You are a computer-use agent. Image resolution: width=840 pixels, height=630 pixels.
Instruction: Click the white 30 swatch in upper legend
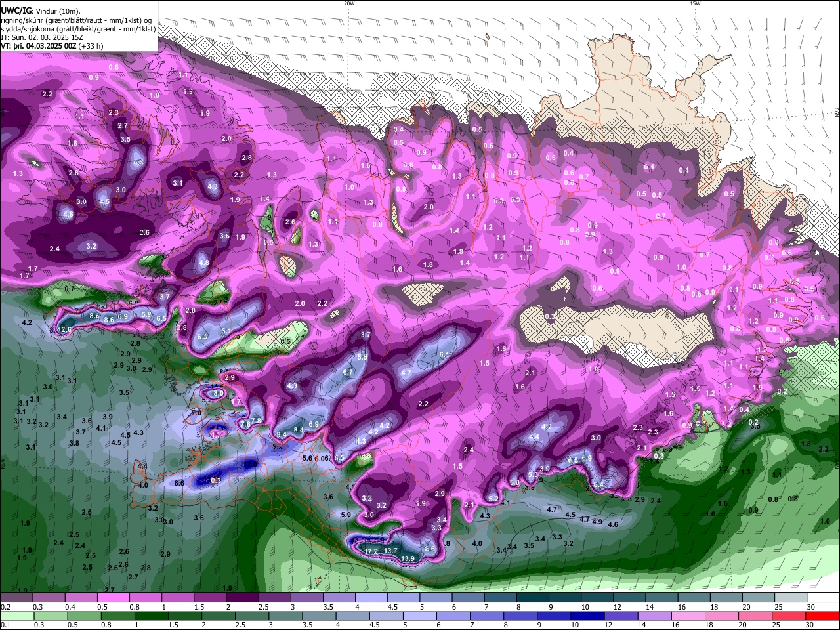click(x=823, y=598)
